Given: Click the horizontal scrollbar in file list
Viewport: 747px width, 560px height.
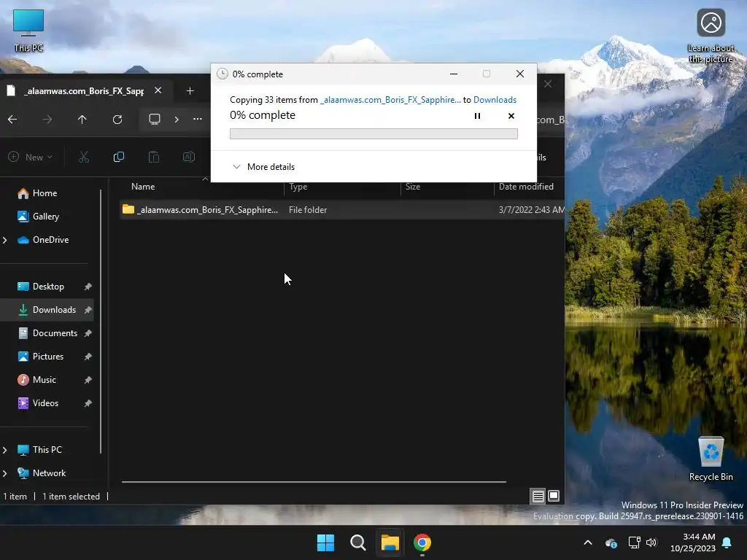Looking at the screenshot, I should pyautogui.click(x=314, y=482).
